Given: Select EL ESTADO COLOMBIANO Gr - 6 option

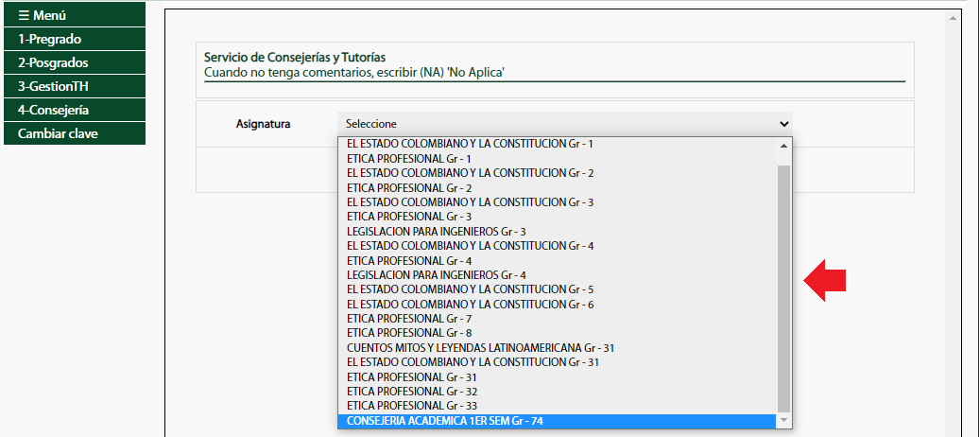Looking at the screenshot, I should click(557, 305).
